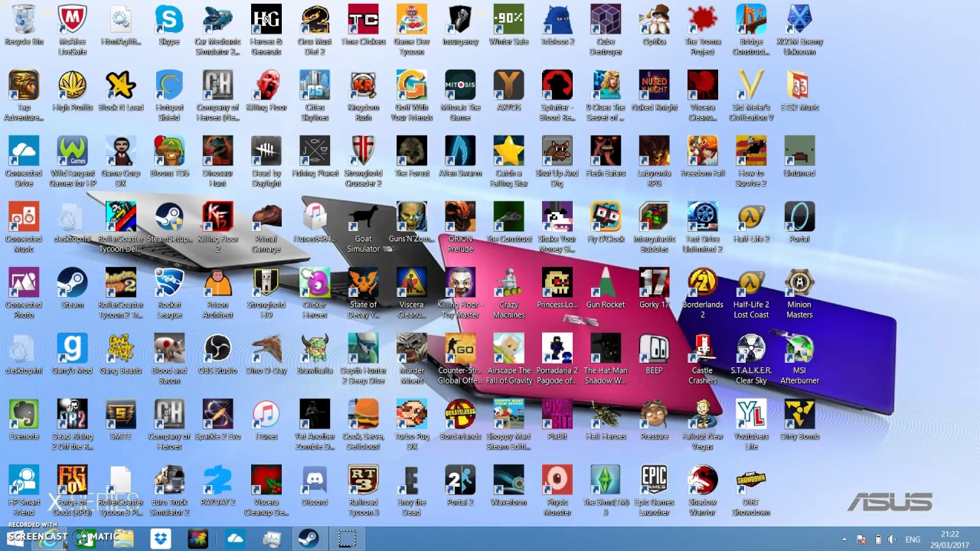Select the Goat Simulator icon

coord(363,227)
